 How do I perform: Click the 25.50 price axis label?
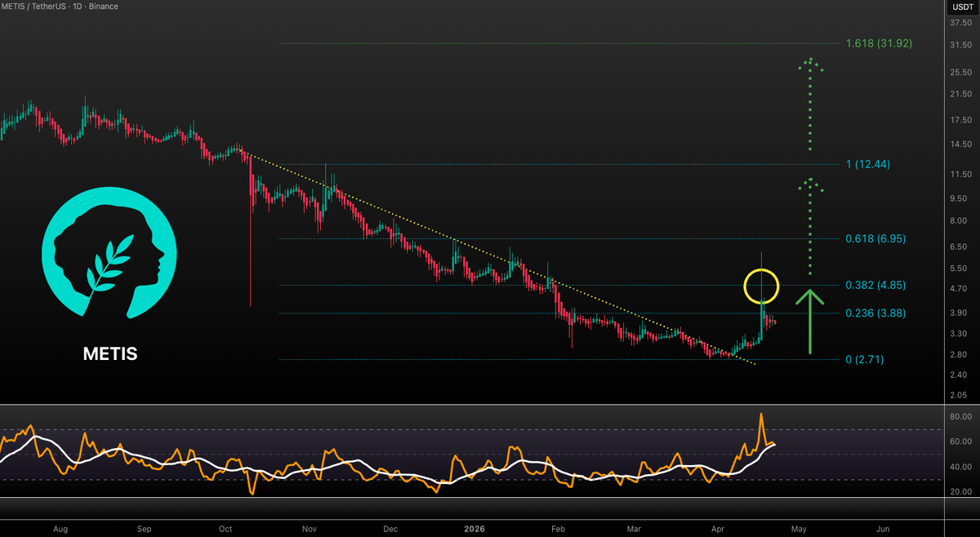pos(960,72)
